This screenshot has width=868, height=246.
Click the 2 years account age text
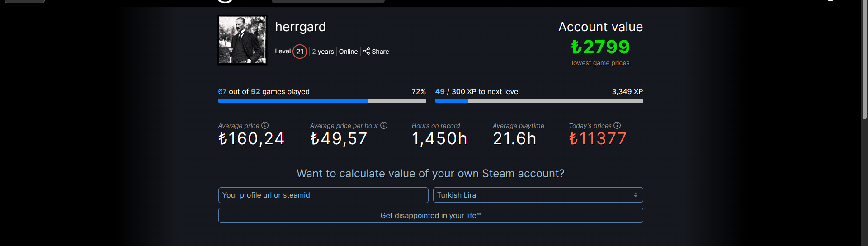[x=323, y=52]
